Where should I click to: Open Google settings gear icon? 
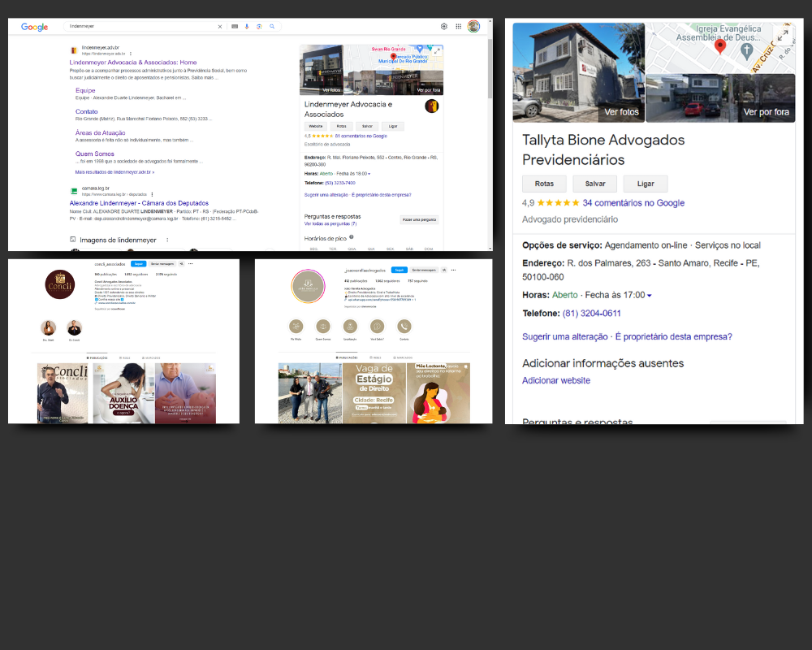pyautogui.click(x=444, y=27)
